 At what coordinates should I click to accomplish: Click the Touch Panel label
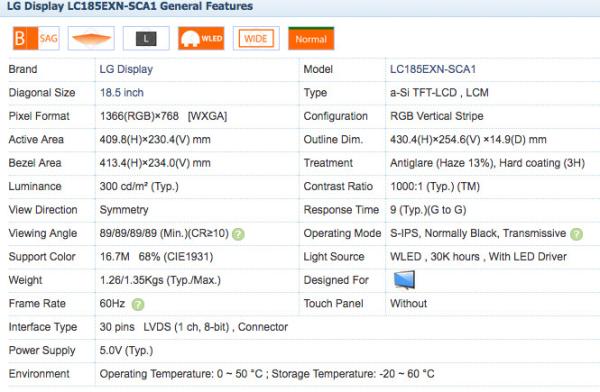click(333, 304)
